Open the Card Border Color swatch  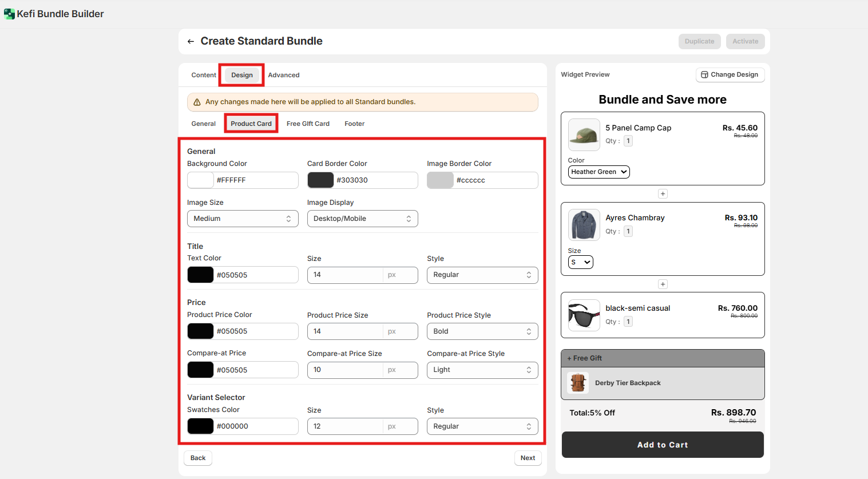click(x=320, y=180)
